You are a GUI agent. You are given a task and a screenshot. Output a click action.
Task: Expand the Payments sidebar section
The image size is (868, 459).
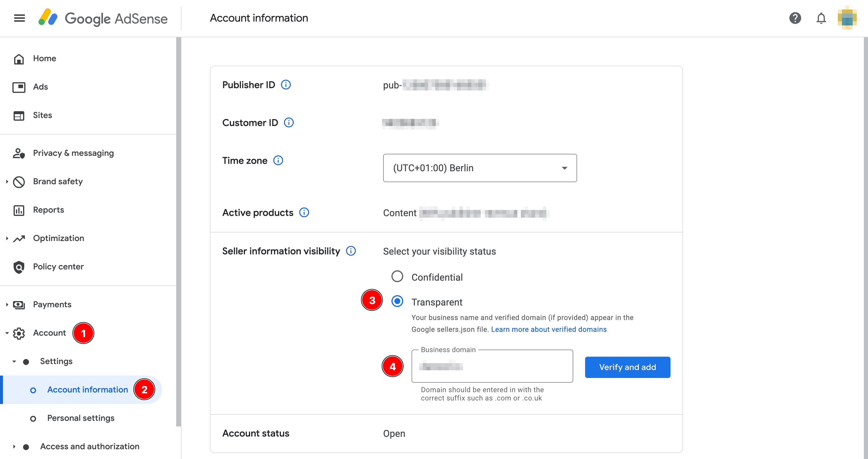[x=7, y=305]
